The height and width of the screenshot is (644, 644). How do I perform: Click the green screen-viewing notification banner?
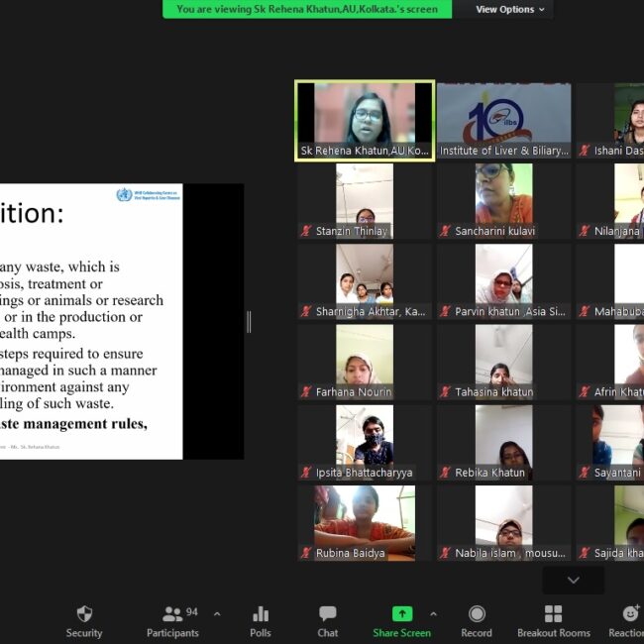click(x=307, y=9)
